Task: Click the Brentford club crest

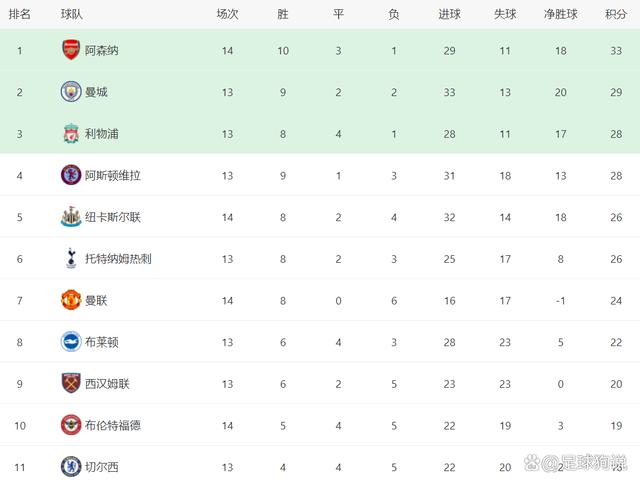Action: 71,425
